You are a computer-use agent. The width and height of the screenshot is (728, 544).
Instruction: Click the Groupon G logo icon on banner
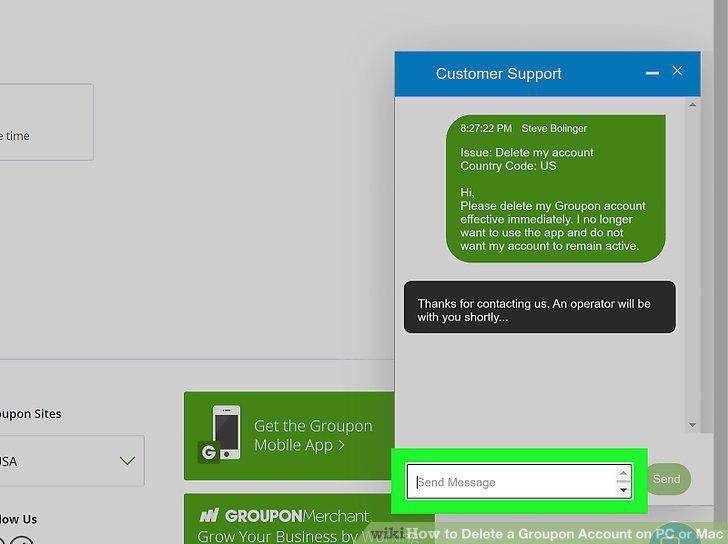[x=208, y=452]
